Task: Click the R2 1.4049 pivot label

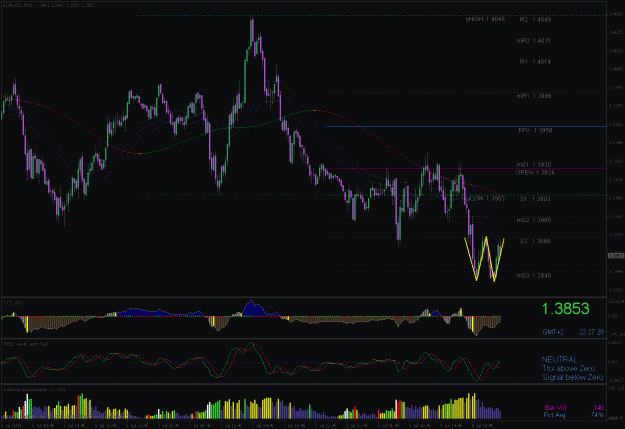Action: point(535,20)
